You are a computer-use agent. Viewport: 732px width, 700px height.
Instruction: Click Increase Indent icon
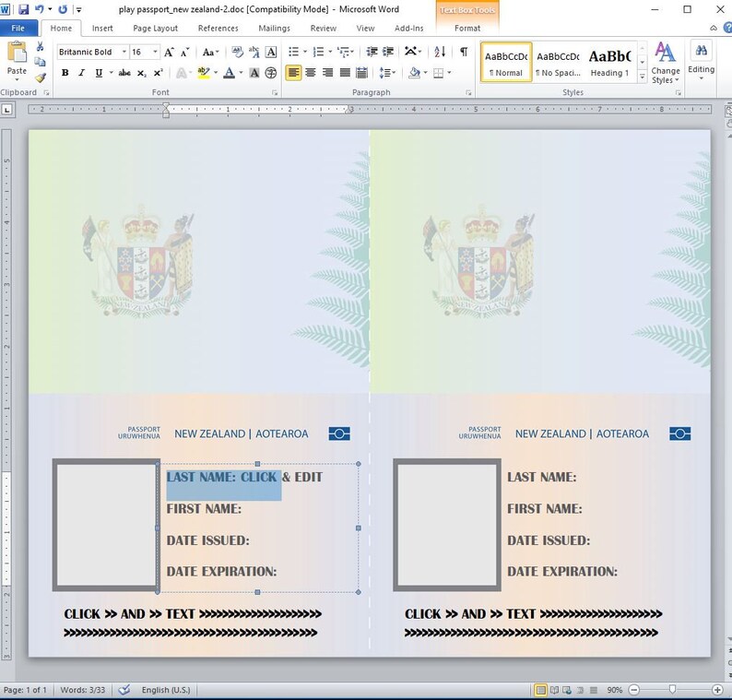[x=388, y=52]
